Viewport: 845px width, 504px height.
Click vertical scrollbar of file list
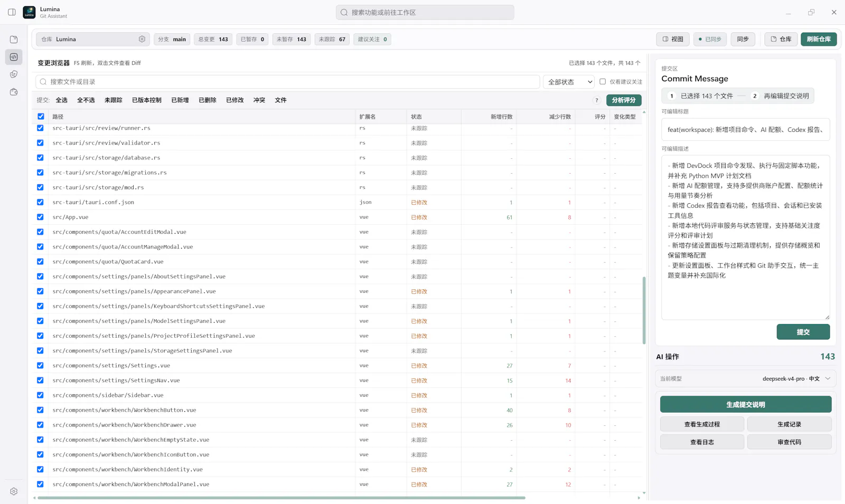[644, 310]
